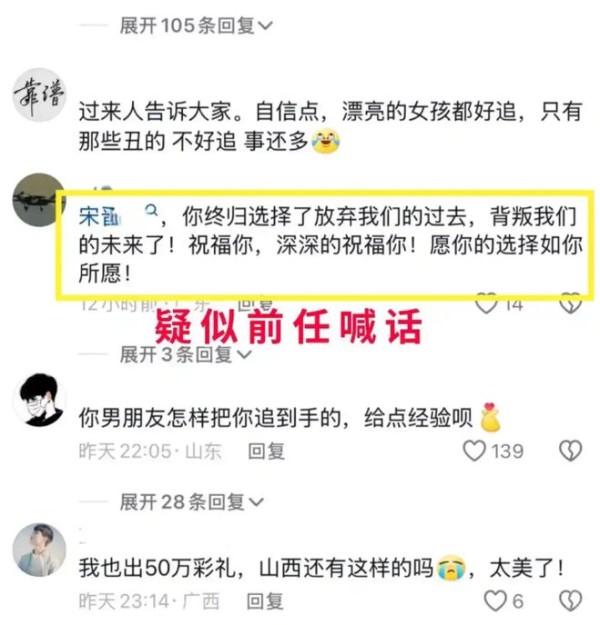Screen dimensions: 600x625
Task: Open calligraphy avatar of the 过来人 commenter
Action: point(39,96)
